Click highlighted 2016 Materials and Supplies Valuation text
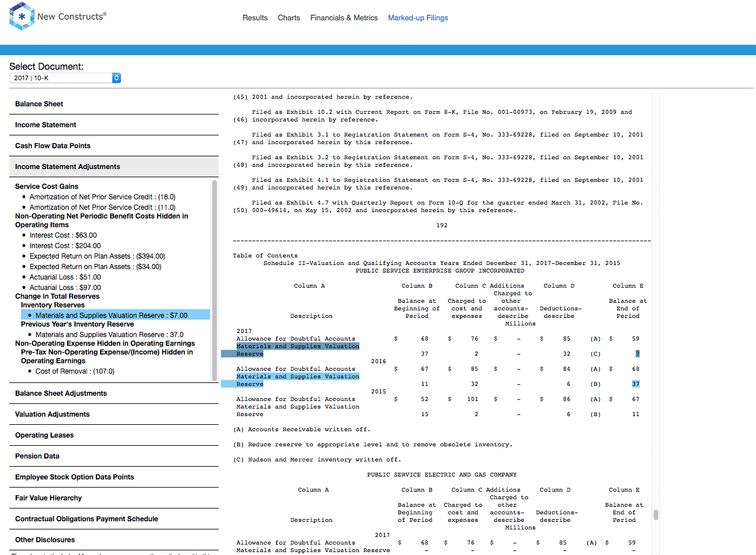756x555 pixels. pyautogui.click(x=298, y=377)
